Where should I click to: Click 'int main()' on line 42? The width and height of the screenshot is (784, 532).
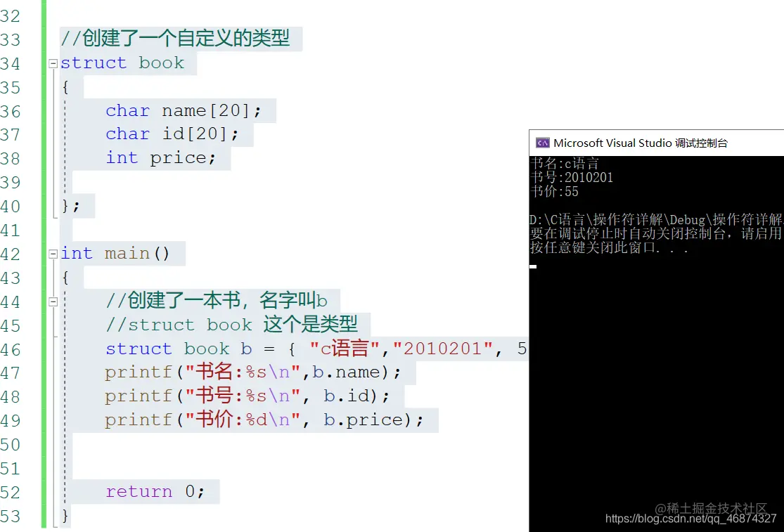(115, 253)
